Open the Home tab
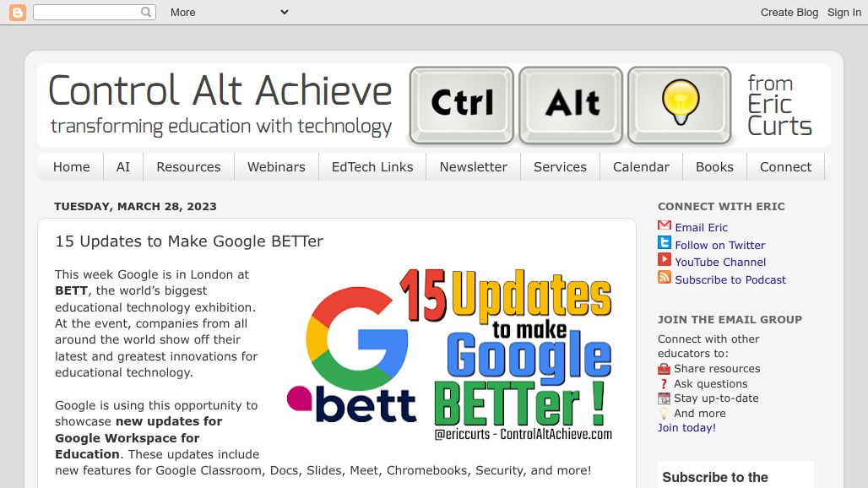Viewport: 868px width, 488px height. [72, 167]
